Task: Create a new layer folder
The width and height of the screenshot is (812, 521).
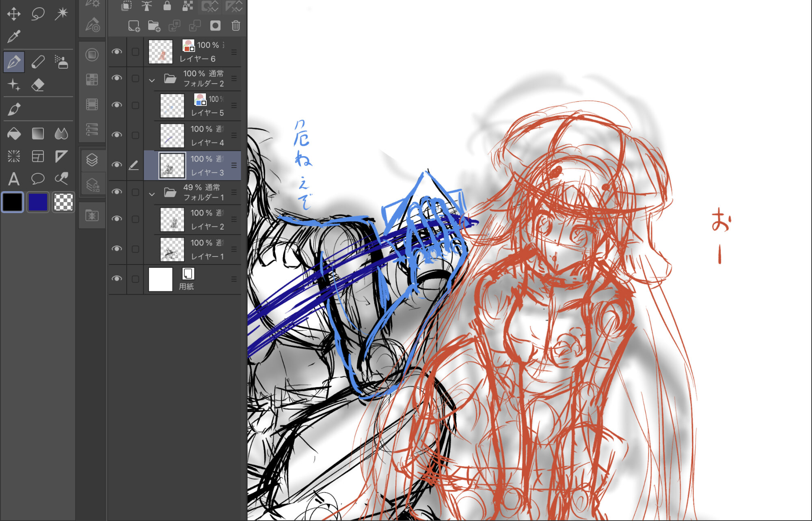Action: click(154, 26)
